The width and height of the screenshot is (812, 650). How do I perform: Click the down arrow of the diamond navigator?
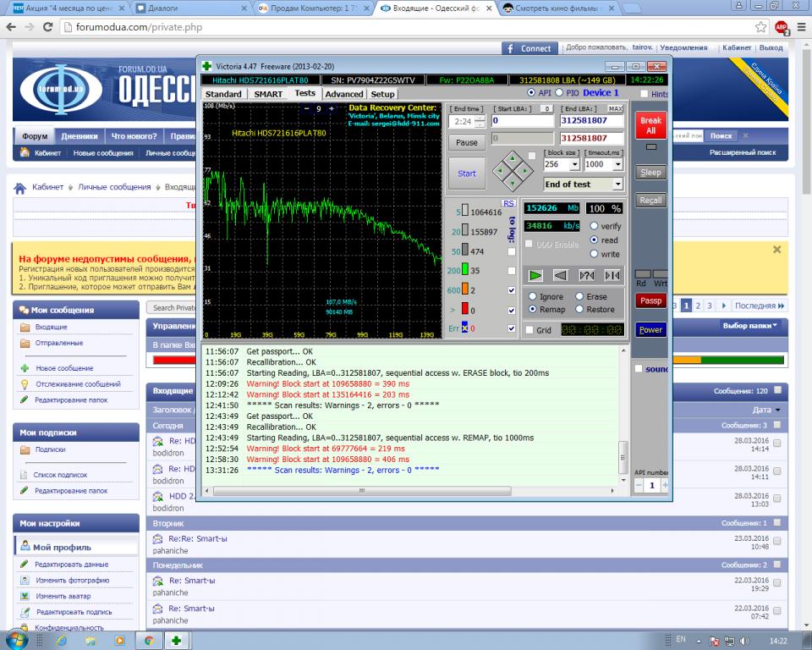tap(513, 183)
